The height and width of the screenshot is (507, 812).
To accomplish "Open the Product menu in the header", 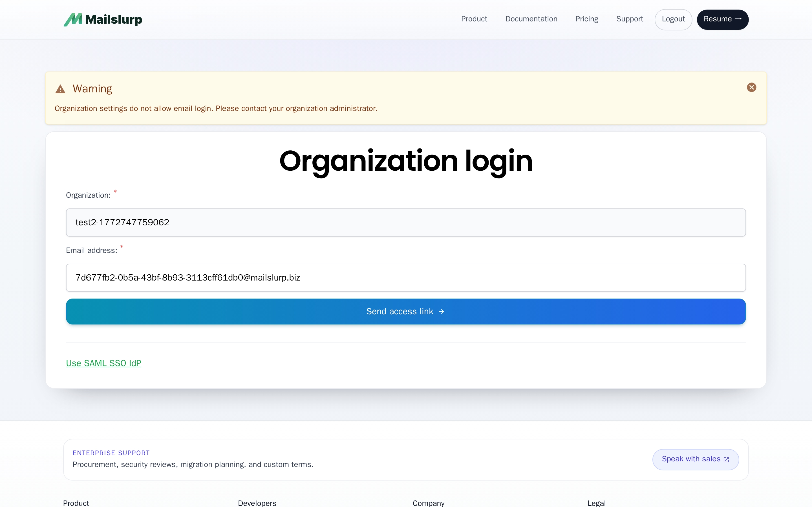I will tap(474, 19).
